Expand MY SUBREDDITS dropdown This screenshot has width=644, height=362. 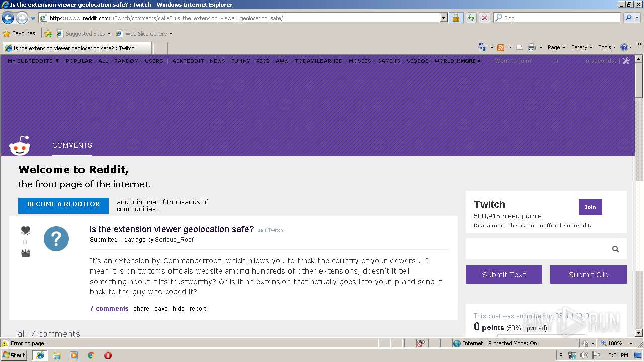coord(33,61)
